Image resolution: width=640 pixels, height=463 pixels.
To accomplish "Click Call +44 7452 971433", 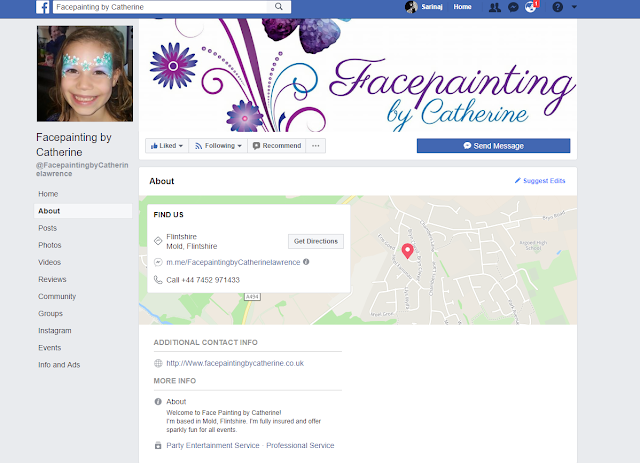I will (x=203, y=280).
